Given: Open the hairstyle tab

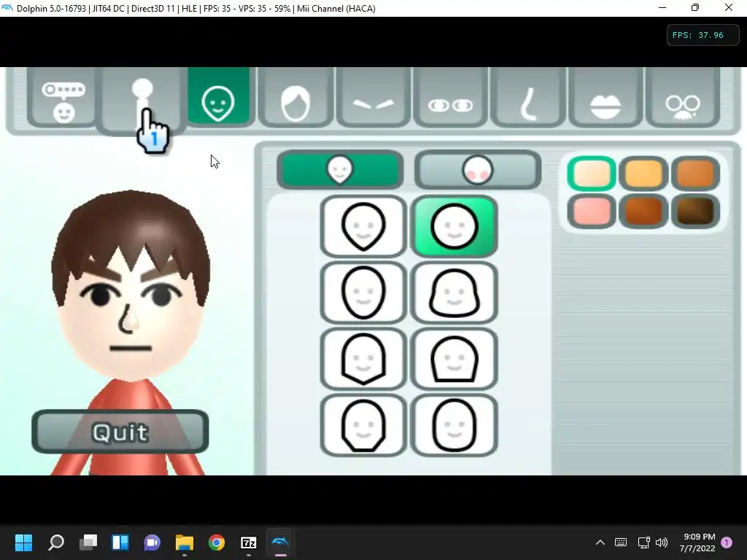Looking at the screenshot, I should point(295,97).
